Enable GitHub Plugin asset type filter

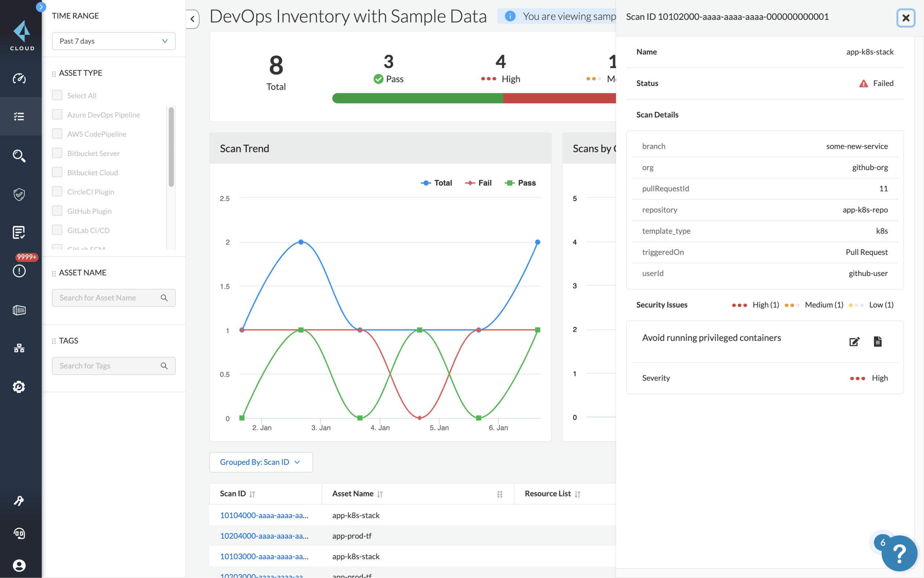pos(57,211)
